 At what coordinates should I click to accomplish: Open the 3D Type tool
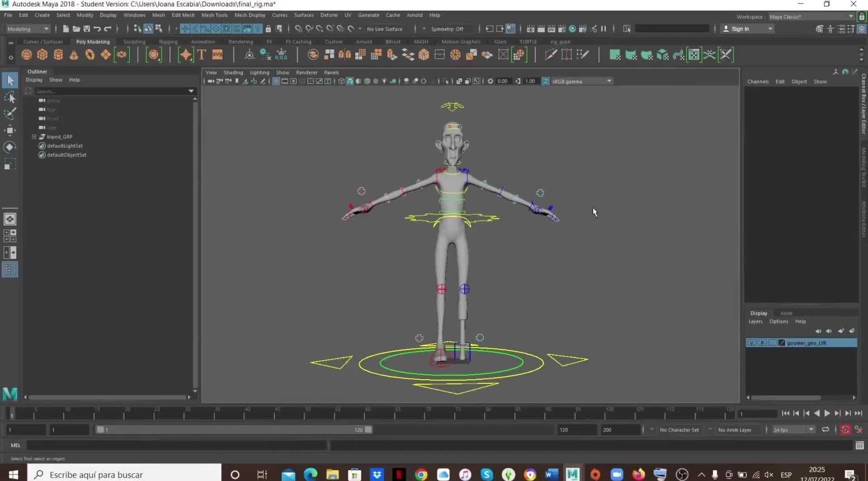tap(202, 54)
